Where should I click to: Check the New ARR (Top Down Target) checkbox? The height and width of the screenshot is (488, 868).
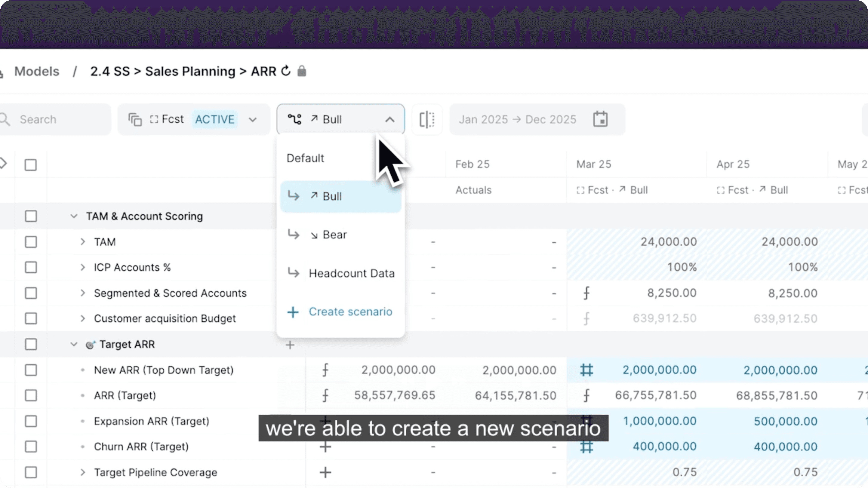pyautogui.click(x=31, y=370)
